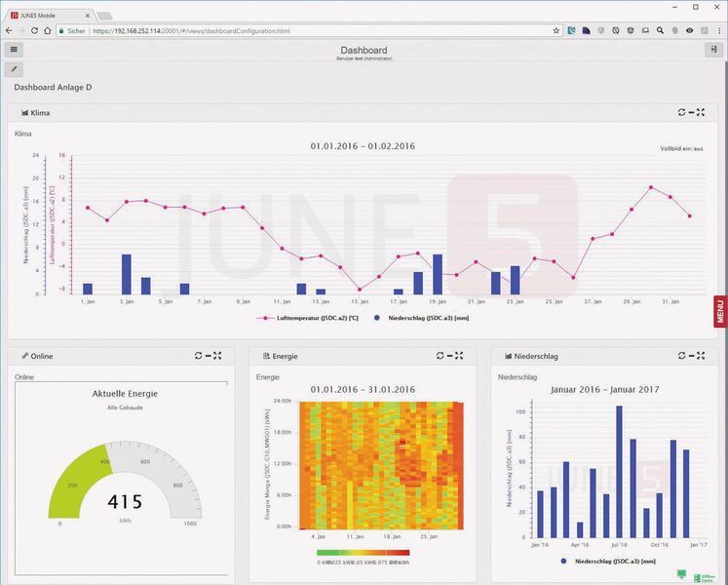
Task: Toggle Niederschlag legend in the bottom-right chart
Action: [x=608, y=562]
